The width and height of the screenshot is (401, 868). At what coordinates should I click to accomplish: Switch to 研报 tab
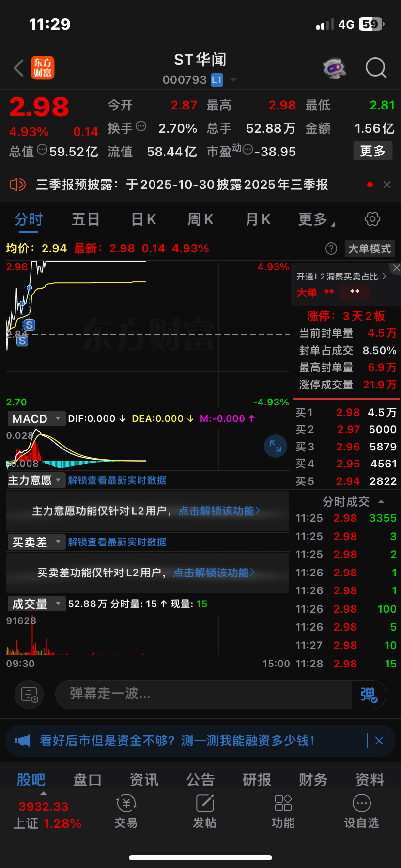(x=257, y=779)
